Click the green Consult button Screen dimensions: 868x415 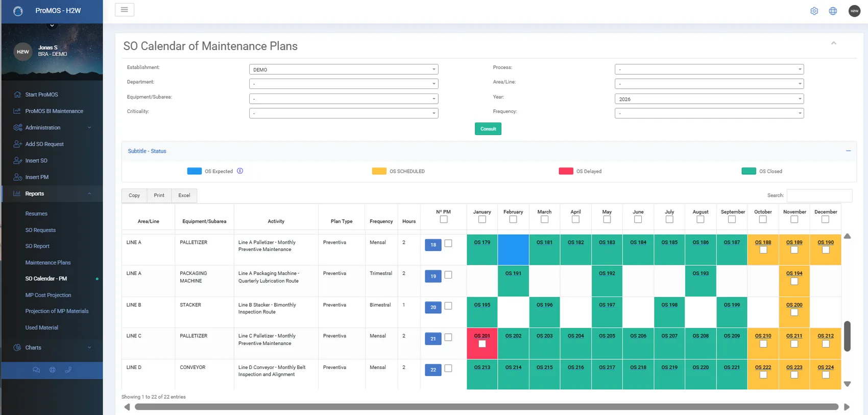(x=488, y=129)
